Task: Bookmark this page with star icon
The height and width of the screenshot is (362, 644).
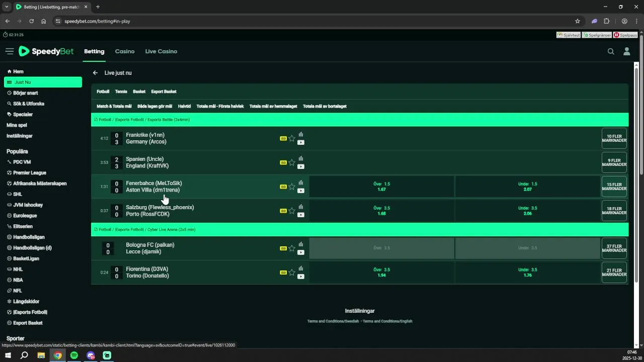Action: (x=578, y=21)
